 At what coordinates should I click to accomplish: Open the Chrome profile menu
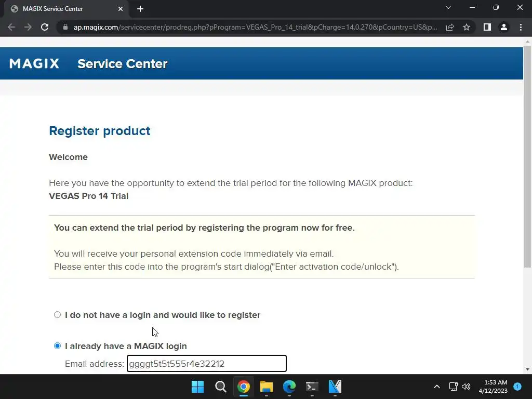point(504,27)
